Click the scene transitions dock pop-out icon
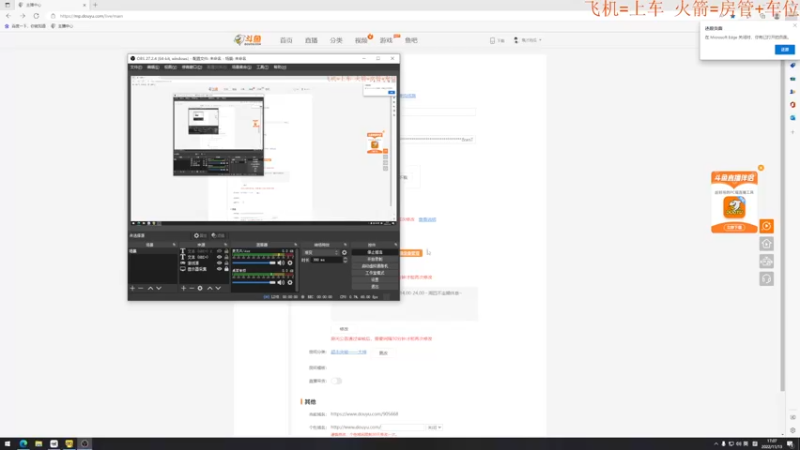Viewport: 800px width, 450px height. [x=345, y=245]
